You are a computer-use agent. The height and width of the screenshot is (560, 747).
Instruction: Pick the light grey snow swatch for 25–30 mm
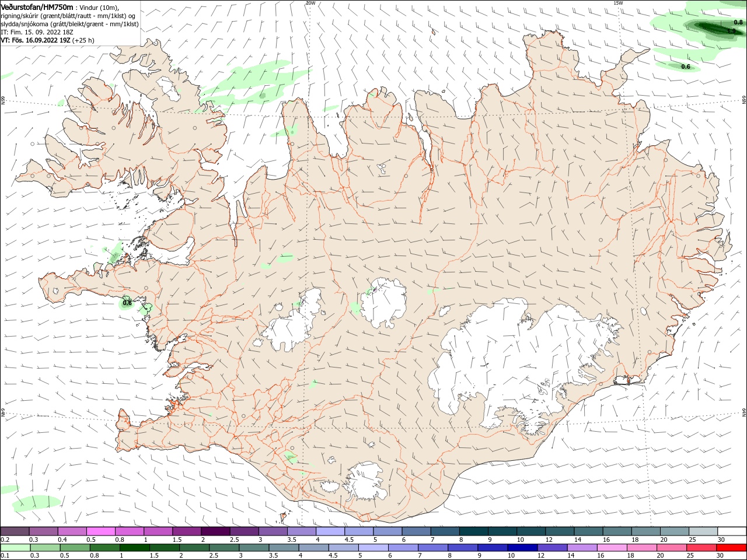(704, 531)
